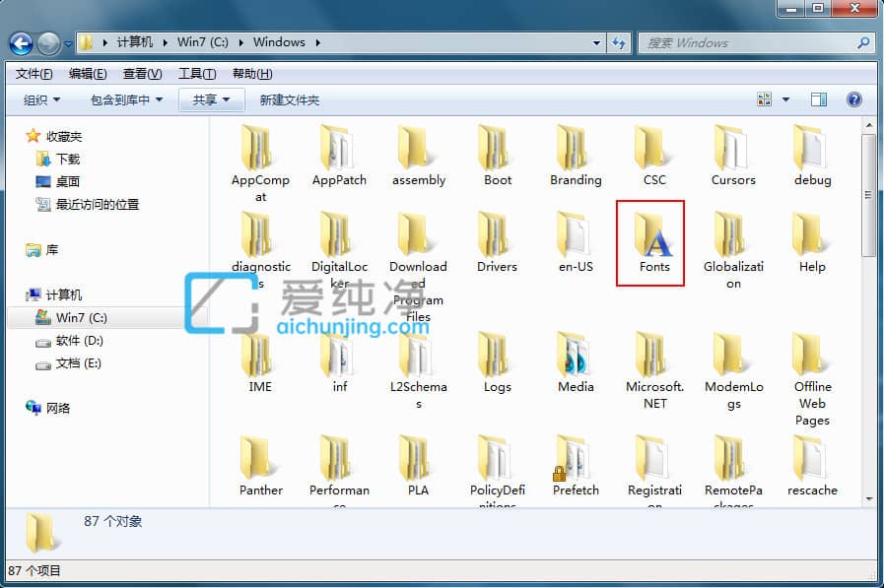
Task: Open the 包含到库中 dropdown
Action: (x=126, y=100)
